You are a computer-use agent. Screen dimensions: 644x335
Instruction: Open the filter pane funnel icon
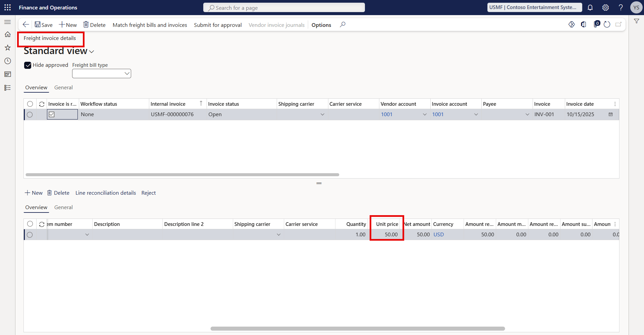coord(636,21)
